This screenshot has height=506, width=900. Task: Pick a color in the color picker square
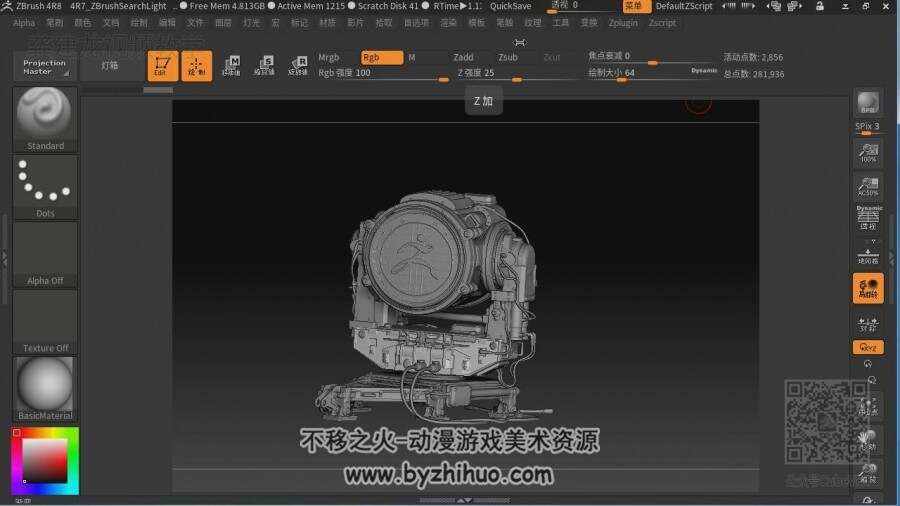point(45,461)
